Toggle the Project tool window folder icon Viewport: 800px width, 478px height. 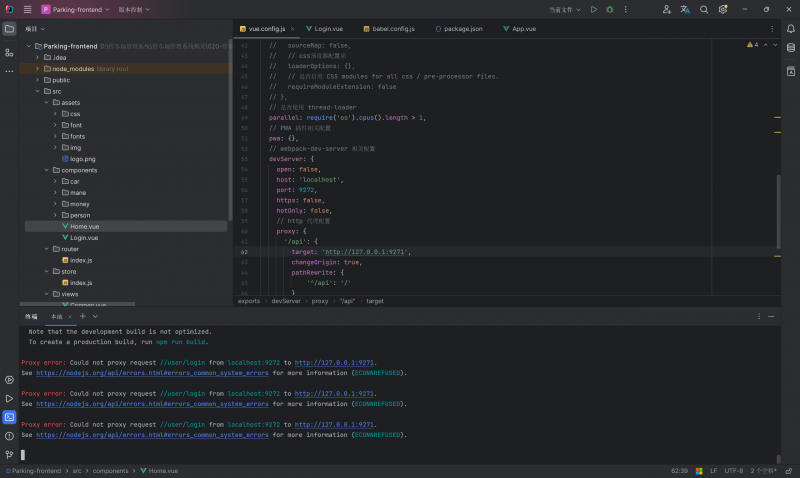[x=9, y=29]
